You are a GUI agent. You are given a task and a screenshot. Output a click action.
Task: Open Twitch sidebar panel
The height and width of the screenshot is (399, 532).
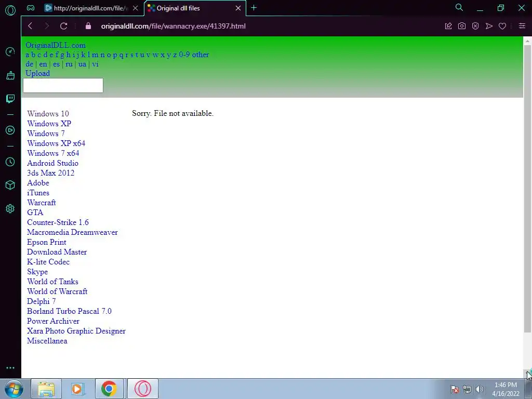(x=10, y=99)
